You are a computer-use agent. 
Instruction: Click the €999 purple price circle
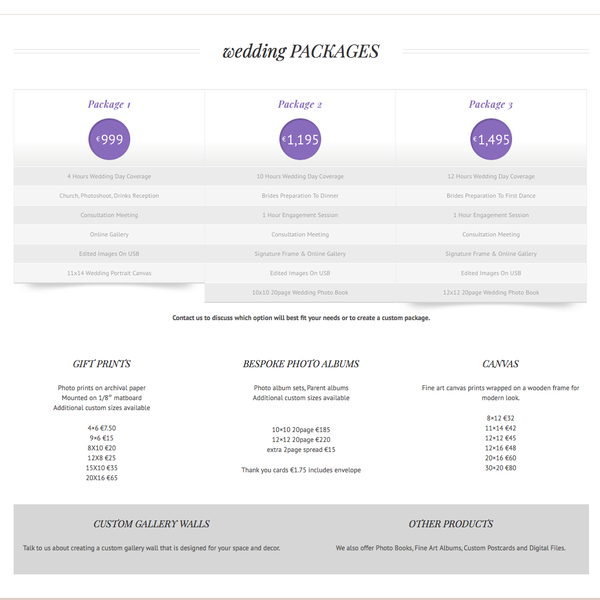click(109, 139)
